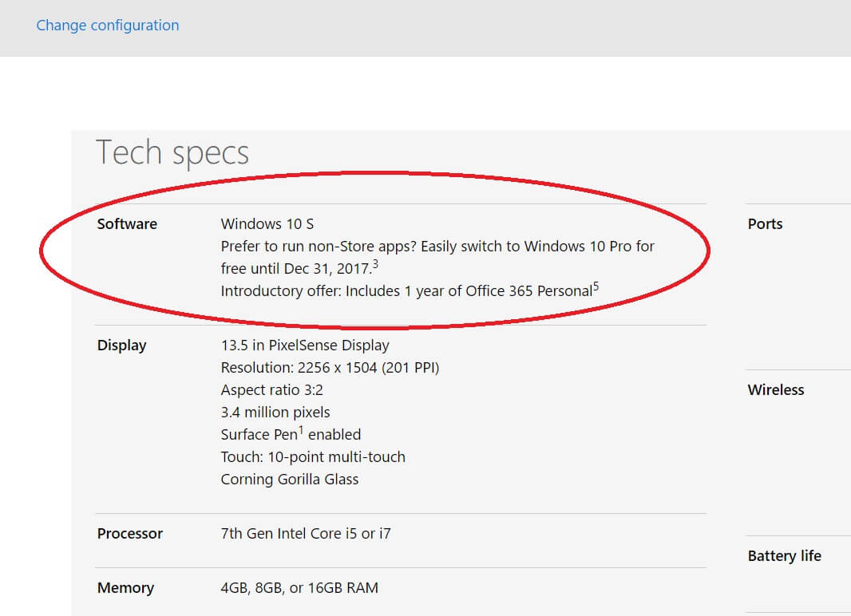Click the Surface Pen enabled line
The height and width of the screenshot is (616, 851).
tap(291, 434)
